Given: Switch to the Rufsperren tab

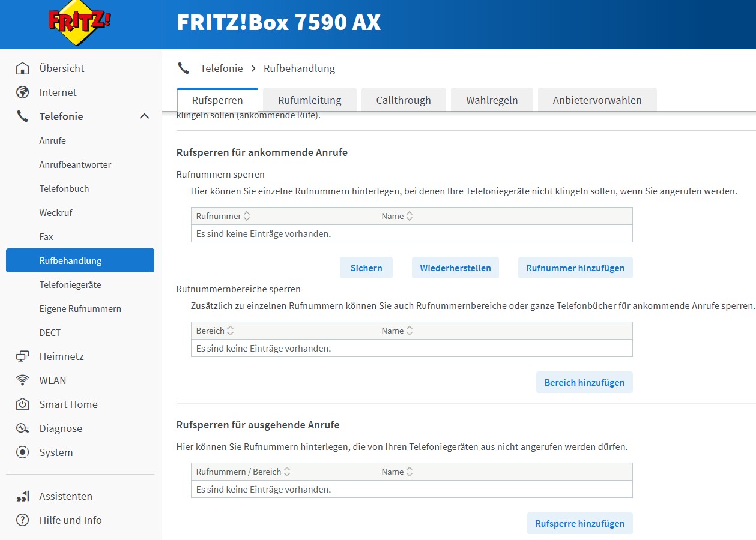Looking at the screenshot, I should pyautogui.click(x=217, y=100).
